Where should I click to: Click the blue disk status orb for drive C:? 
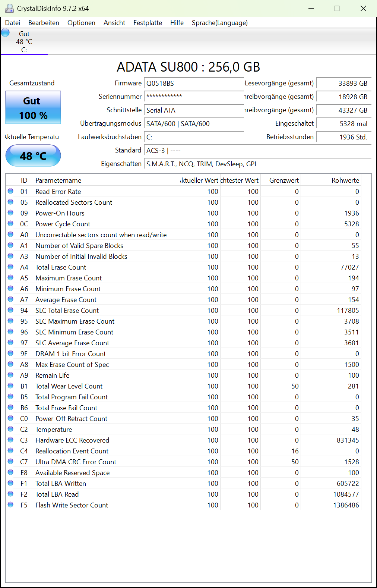tap(5, 33)
